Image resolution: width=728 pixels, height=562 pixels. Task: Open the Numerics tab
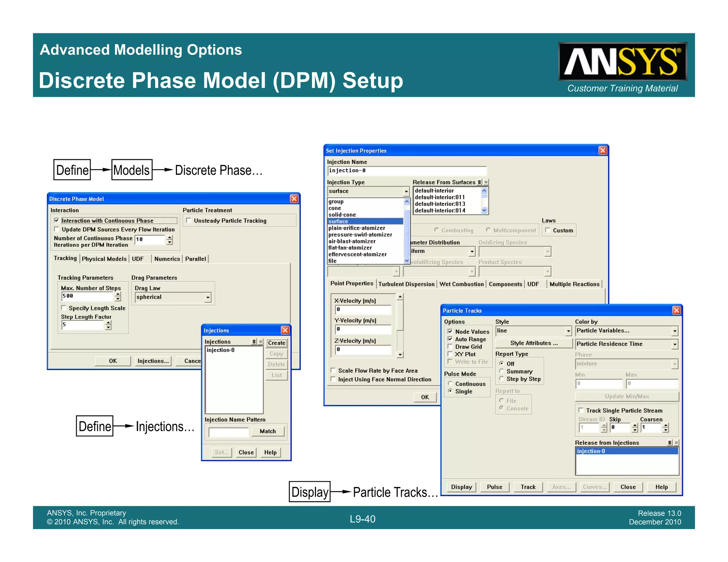[167, 259]
